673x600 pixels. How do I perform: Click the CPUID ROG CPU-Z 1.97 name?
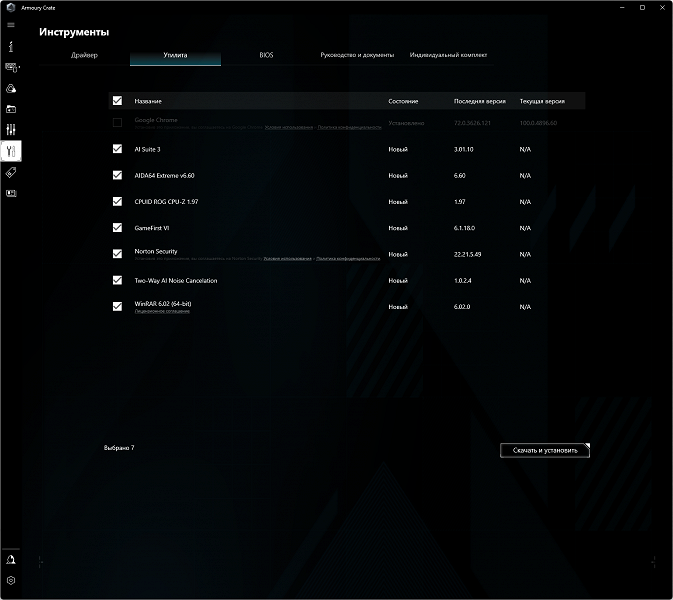point(166,202)
